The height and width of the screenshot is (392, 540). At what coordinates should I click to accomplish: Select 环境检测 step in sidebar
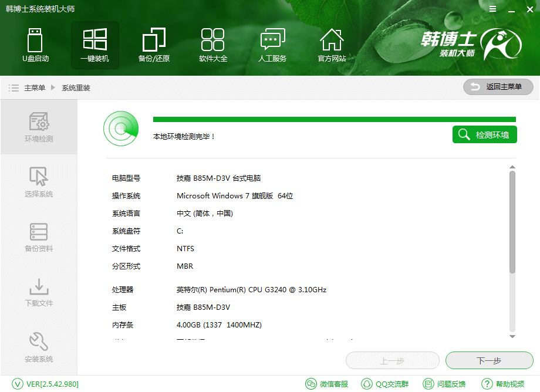point(39,127)
